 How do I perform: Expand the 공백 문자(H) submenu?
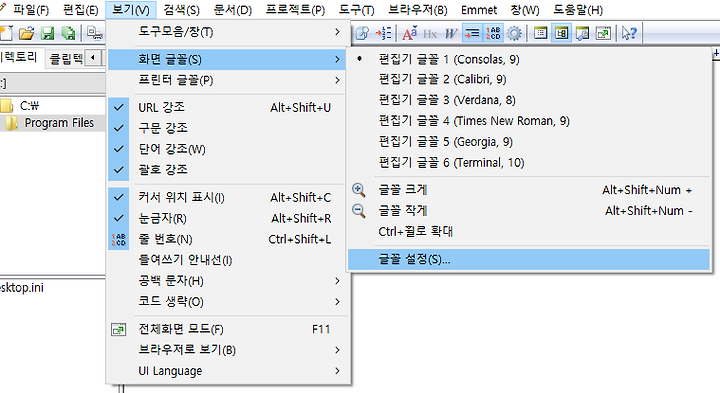tap(228, 281)
